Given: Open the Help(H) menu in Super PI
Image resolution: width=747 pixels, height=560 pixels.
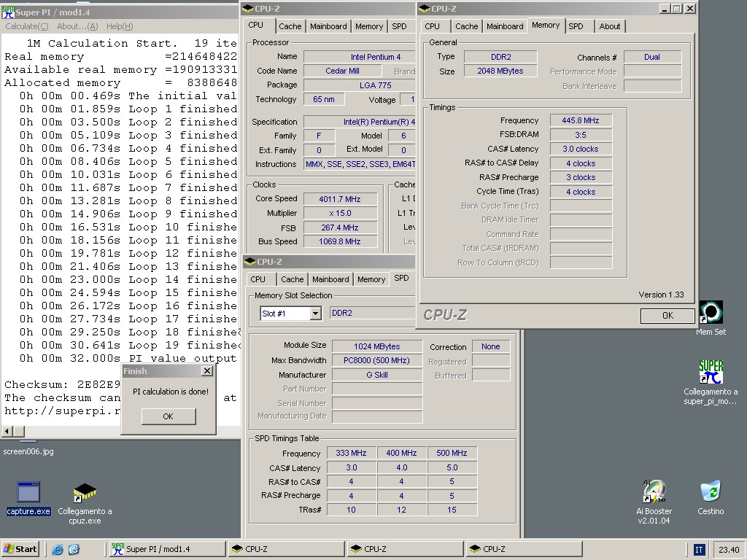Looking at the screenshot, I should tap(120, 26).
